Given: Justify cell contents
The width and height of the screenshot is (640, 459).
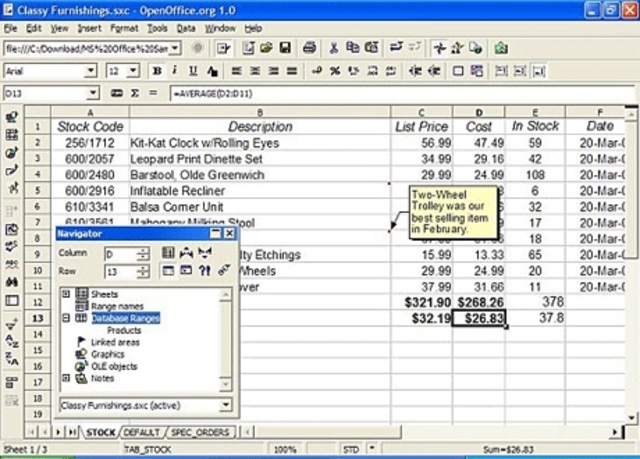Looking at the screenshot, I should pyautogui.click(x=292, y=71).
